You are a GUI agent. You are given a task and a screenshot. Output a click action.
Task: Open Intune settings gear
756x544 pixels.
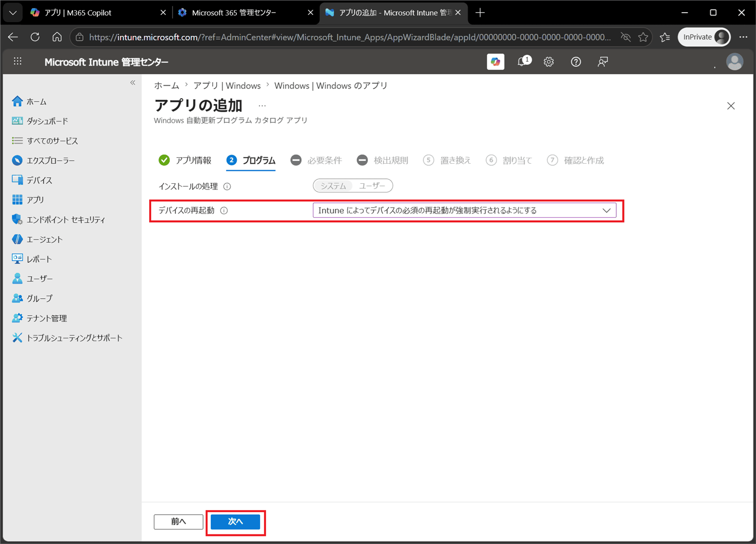[549, 61]
